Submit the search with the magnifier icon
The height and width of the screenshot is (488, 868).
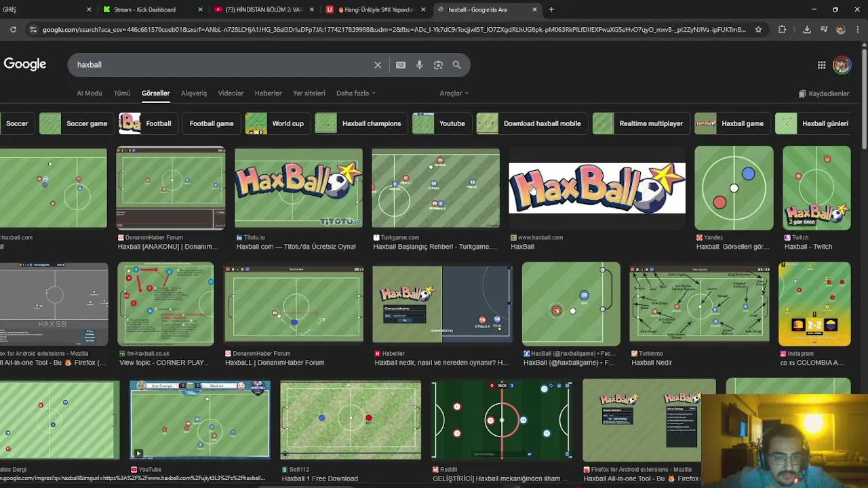point(456,65)
